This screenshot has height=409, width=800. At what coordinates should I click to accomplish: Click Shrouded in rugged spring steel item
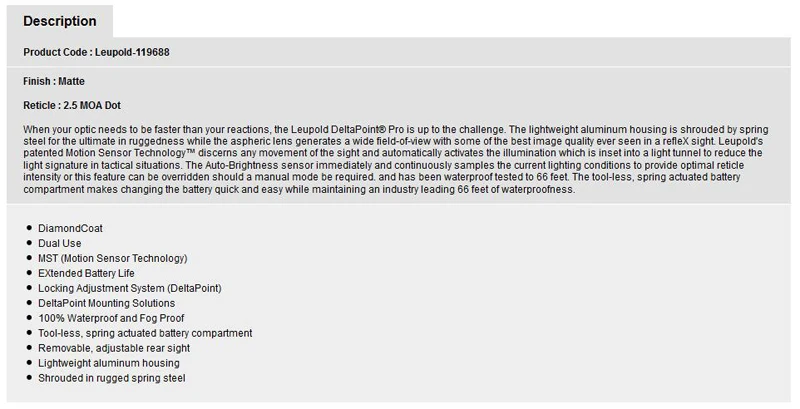tap(112, 378)
